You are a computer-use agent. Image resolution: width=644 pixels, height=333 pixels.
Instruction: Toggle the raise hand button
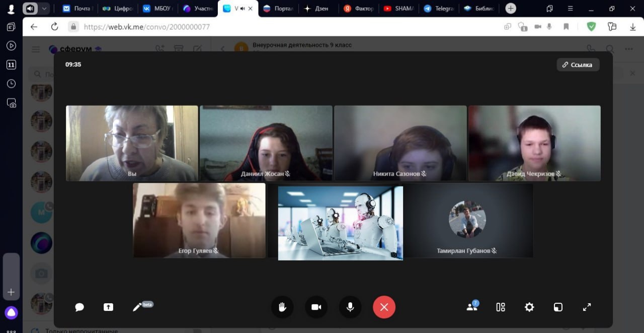tap(282, 307)
